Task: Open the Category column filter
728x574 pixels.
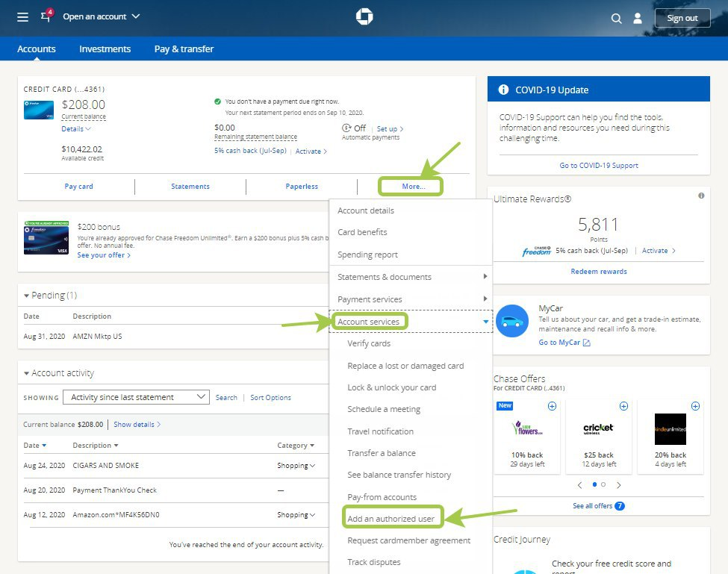Action: (x=296, y=446)
